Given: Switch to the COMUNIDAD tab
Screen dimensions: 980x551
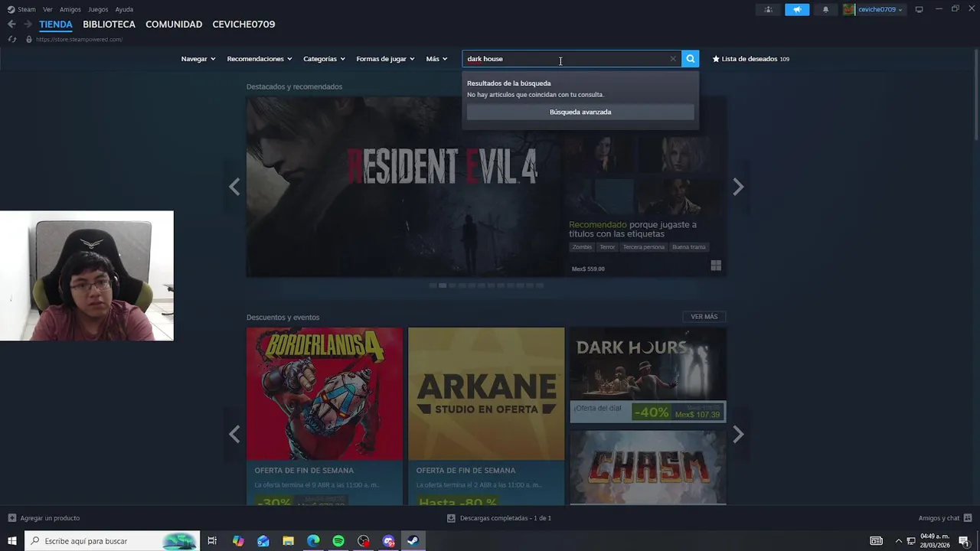Looking at the screenshot, I should coord(174,24).
